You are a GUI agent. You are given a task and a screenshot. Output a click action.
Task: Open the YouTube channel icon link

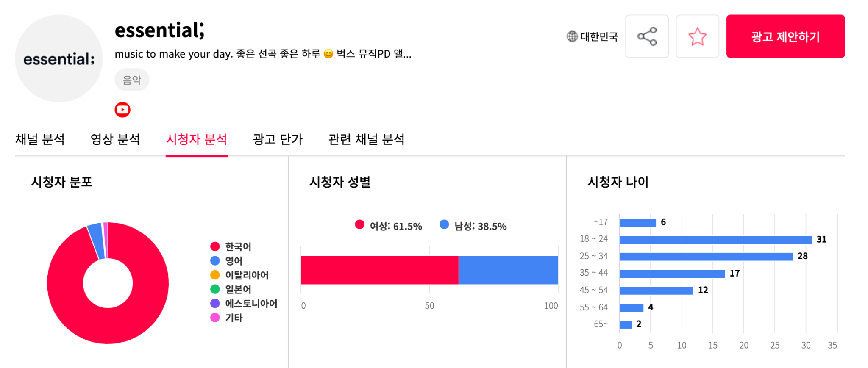click(x=122, y=110)
